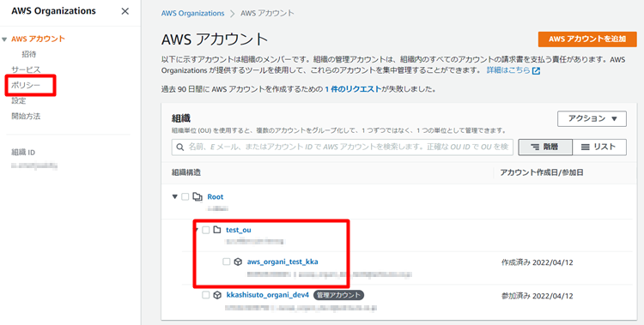Click the 組織 ID label in the sidebar
This screenshot has width=644, height=325.
(23, 153)
